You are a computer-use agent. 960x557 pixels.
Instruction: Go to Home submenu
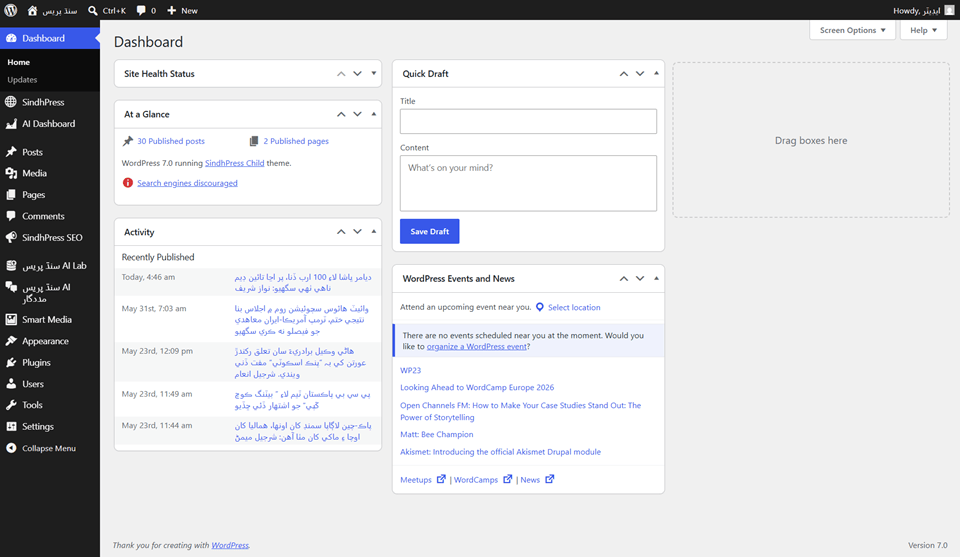[x=18, y=62]
